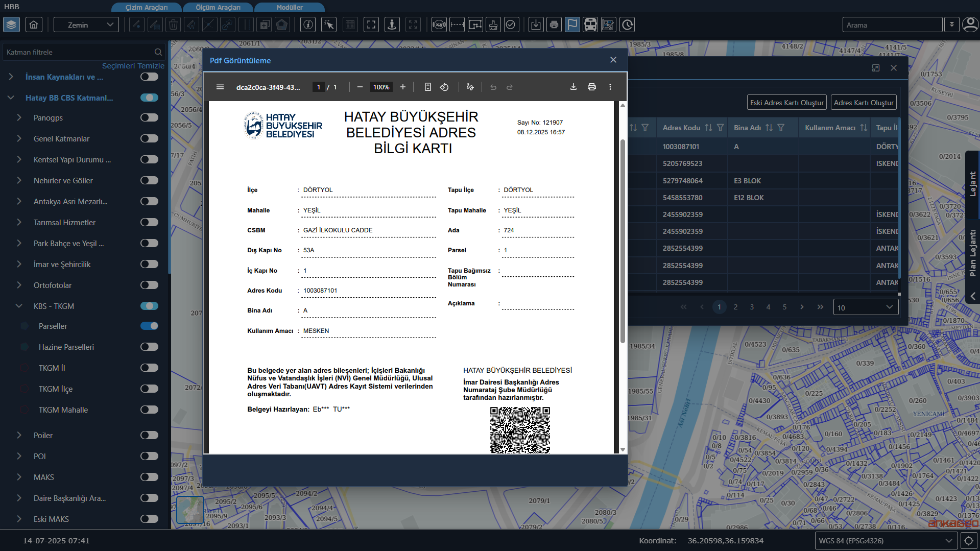Enable the Panogps layer
This screenshot has height=551, width=980.
click(149, 117)
